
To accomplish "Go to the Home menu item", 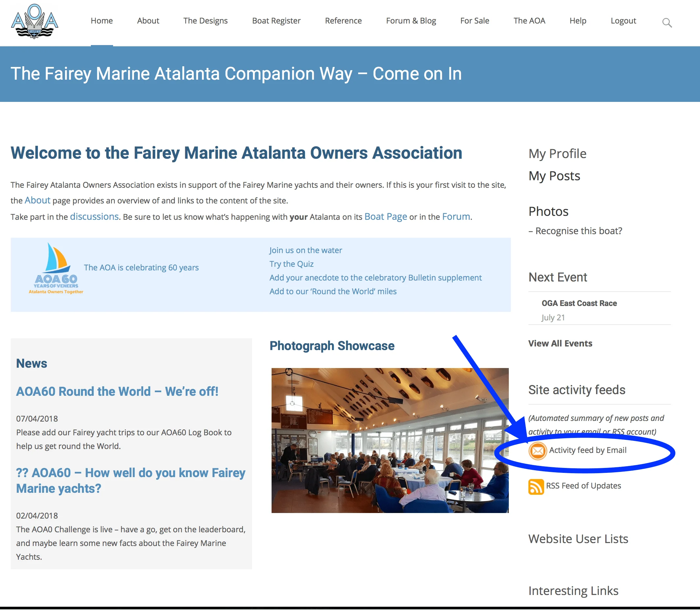I will (102, 21).
